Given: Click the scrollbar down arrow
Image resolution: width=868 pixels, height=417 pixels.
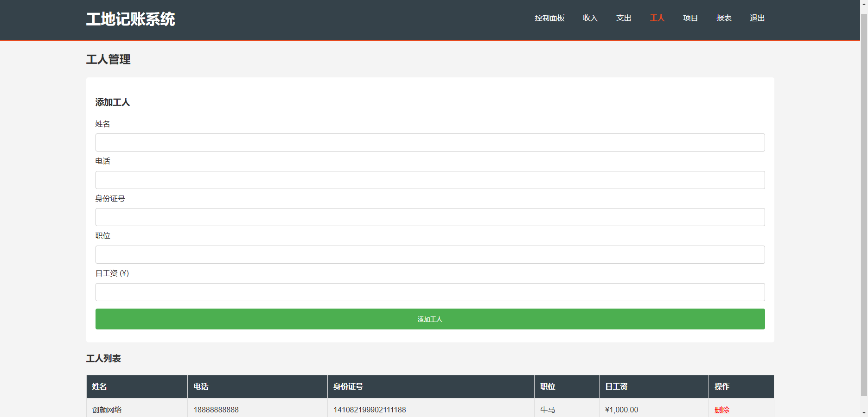Looking at the screenshot, I should coord(864,413).
